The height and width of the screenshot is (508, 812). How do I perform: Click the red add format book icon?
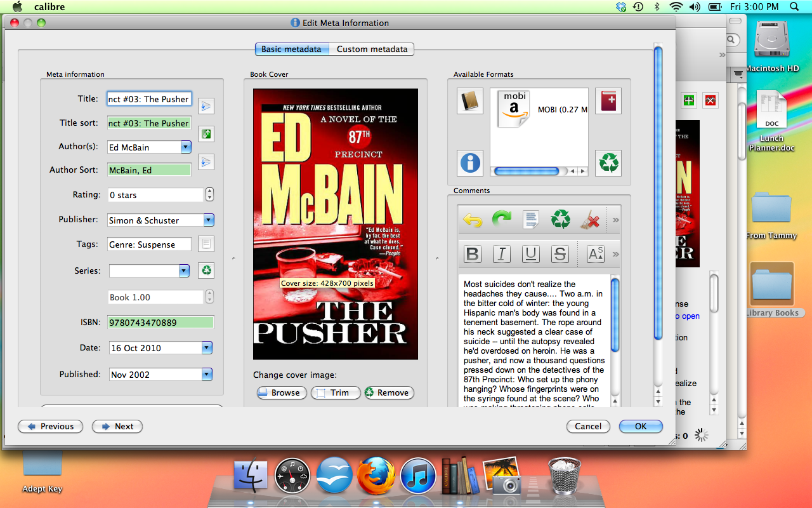(608, 101)
